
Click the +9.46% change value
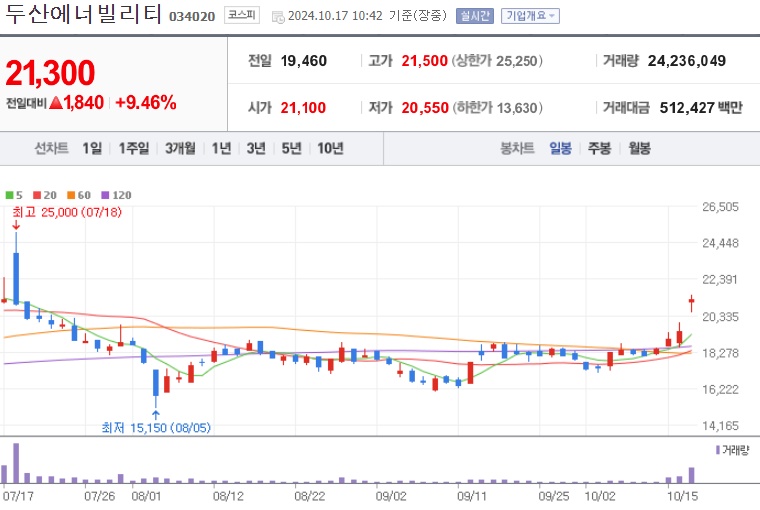[x=146, y=103]
